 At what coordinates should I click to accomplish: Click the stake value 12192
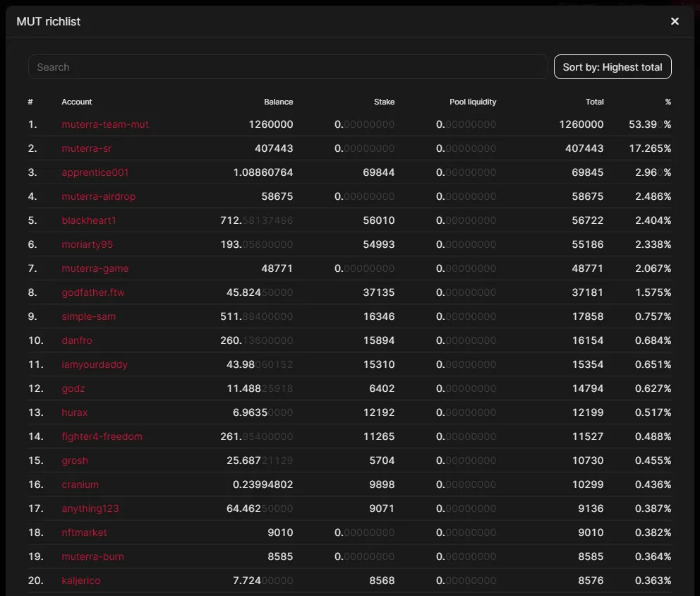pos(379,412)
